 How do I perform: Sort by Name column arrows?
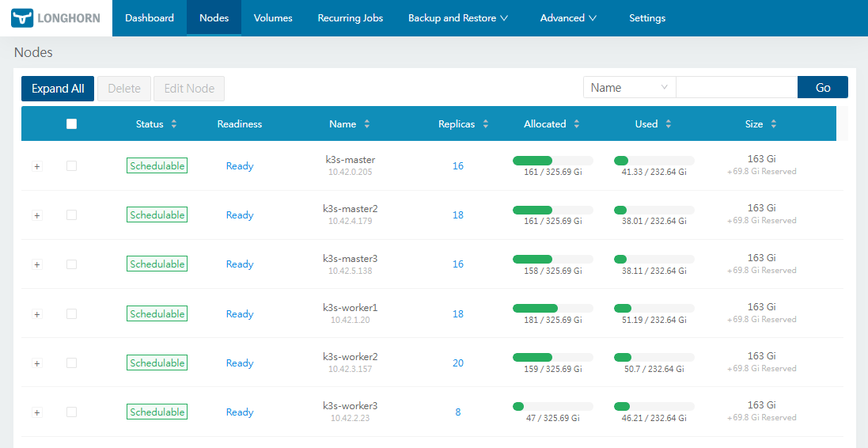(366, 124)
